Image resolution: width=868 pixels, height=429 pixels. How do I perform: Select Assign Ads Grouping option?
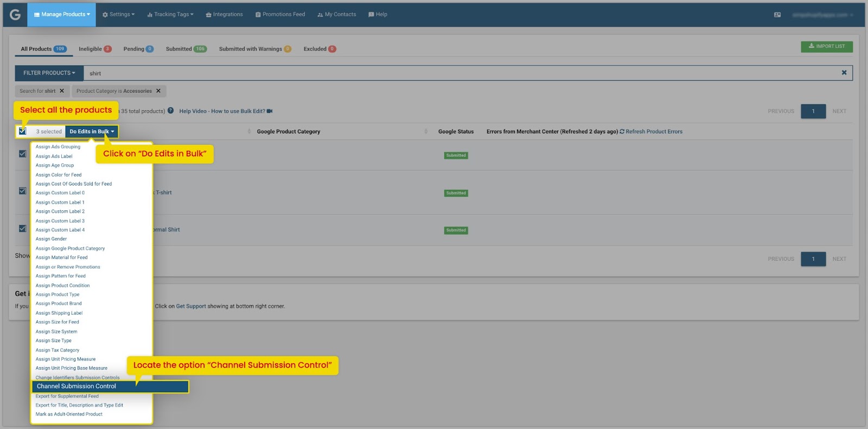(x=58, y=147)
